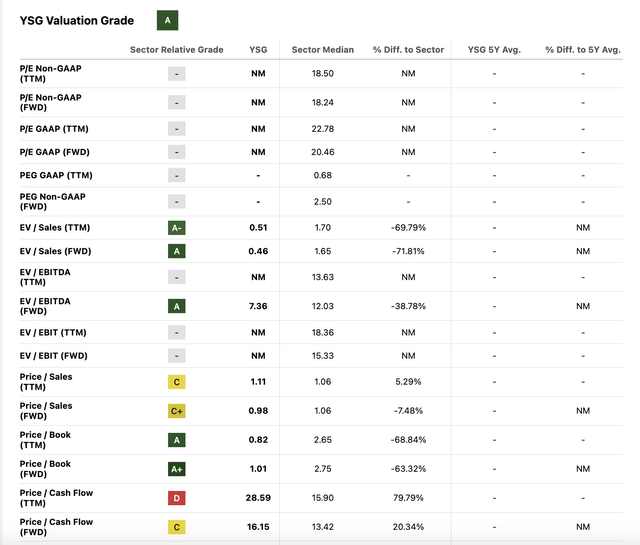Select the PEG Non-GAAP (FWD) row label

[x=53, y=202]
